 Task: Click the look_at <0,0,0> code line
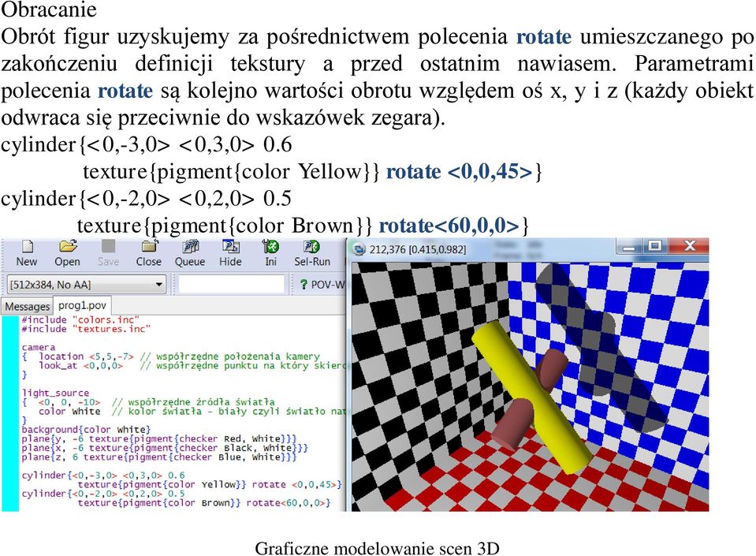pyautogui.click(x=193, y=365)
